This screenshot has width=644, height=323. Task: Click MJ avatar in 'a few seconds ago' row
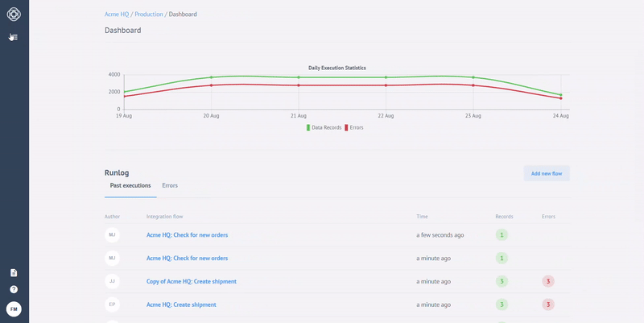pyautogui.click(x=112, y=235)
